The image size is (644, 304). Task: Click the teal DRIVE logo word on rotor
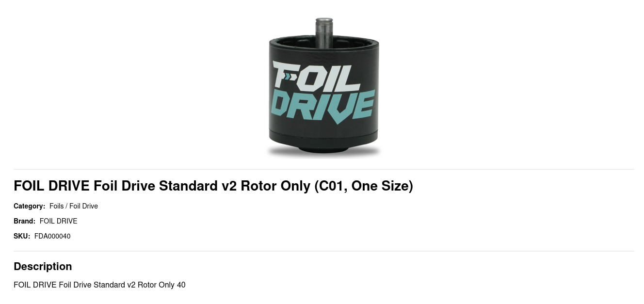click(x=323, y=106)
